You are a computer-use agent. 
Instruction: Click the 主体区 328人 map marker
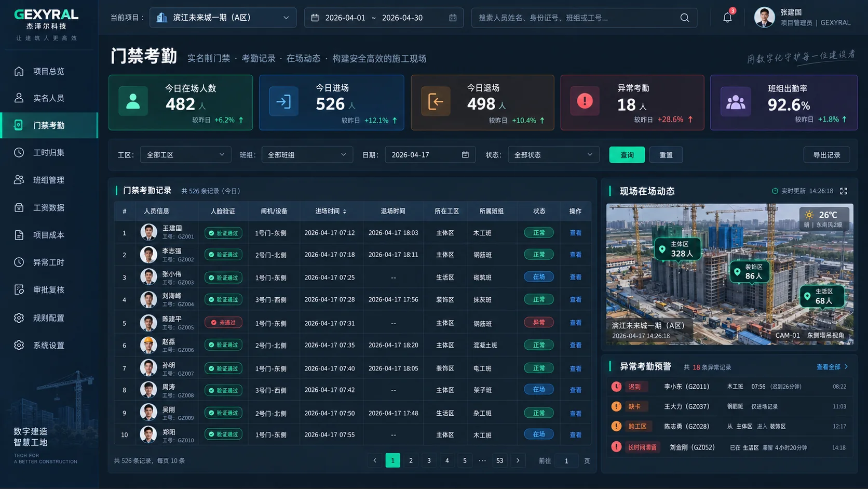click(677, 249)
